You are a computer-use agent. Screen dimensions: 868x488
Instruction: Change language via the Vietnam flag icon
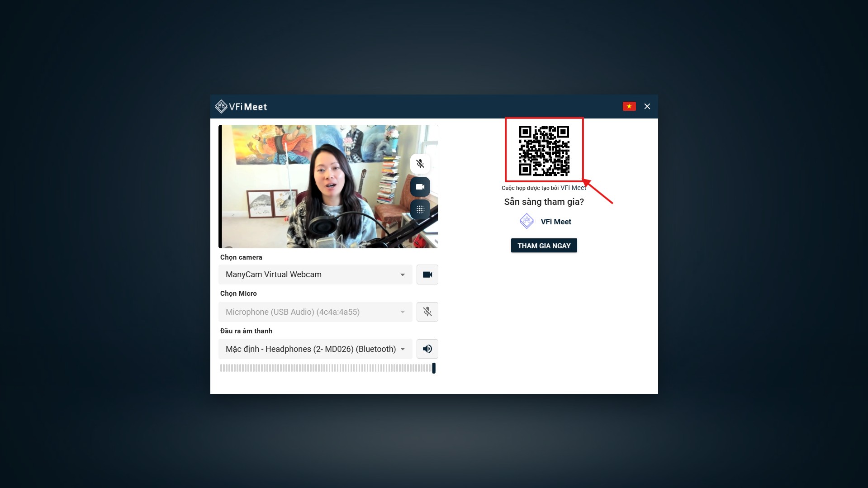(x=629, y=106)
